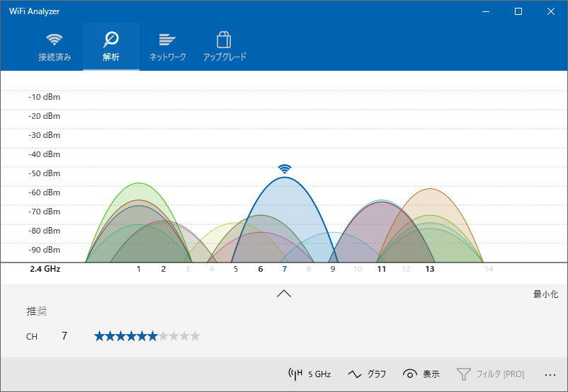Select channel 11 on the axis
The width and height of the screenshot is (568, 392).
pos(381,269)
